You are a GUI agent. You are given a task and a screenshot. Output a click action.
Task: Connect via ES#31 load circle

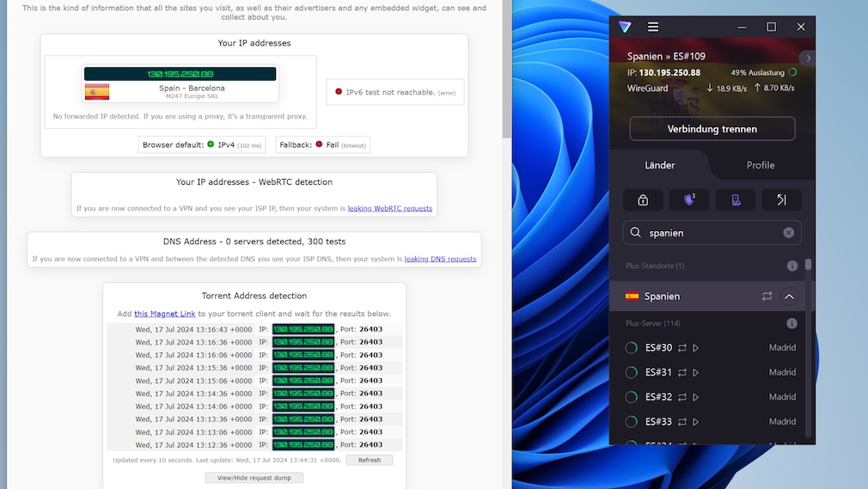(631, 373)
